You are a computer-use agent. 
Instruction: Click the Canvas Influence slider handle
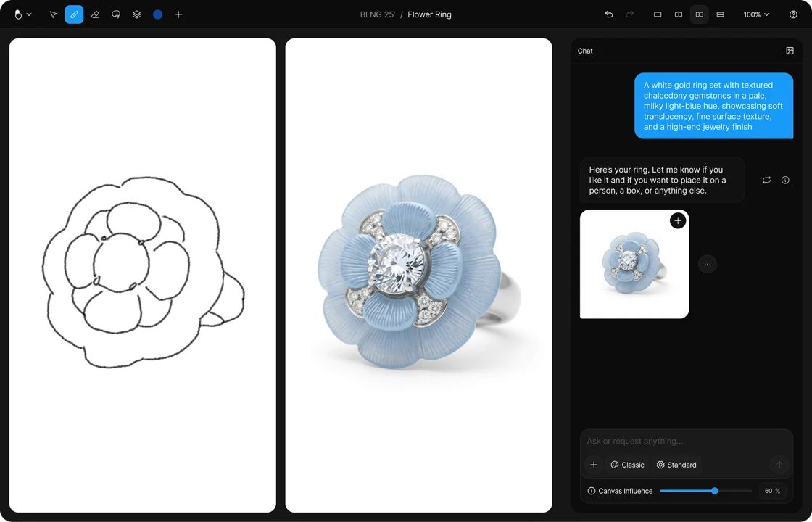[x=715, y=491]
